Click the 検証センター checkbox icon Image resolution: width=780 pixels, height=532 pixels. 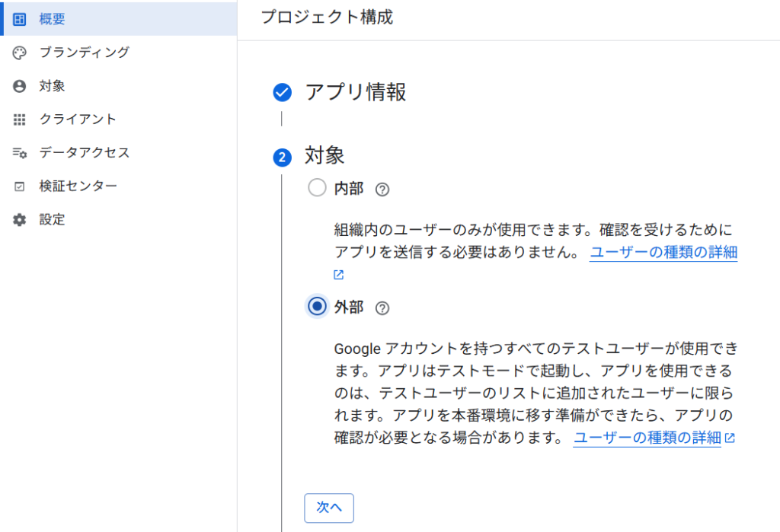[x=20, y=186]
